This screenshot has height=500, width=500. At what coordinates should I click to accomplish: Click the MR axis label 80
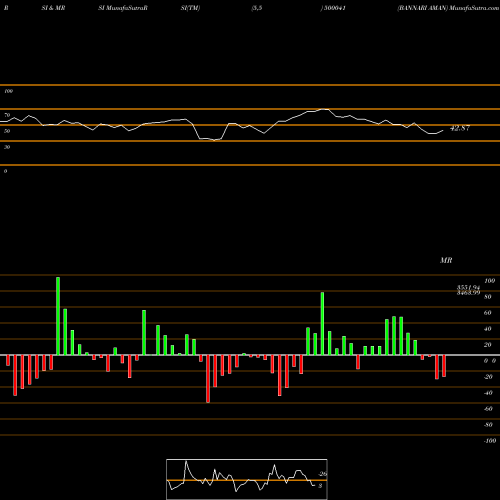click(488, 297)
